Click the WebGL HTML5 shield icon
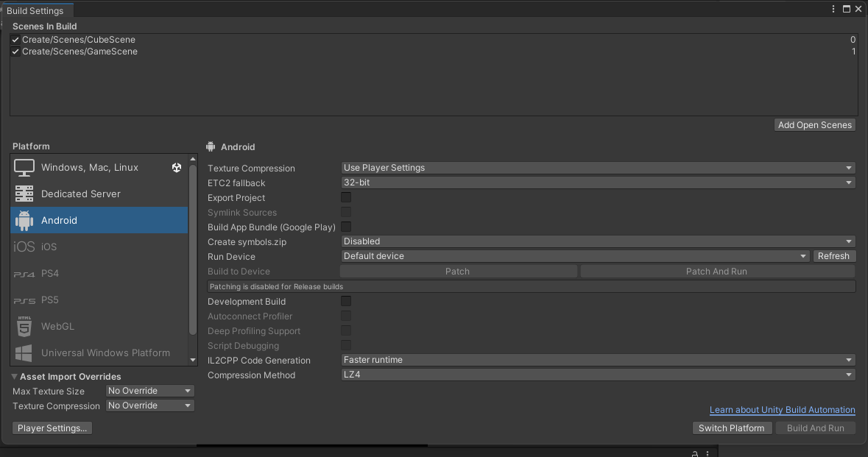 click(x=24, y=327)
